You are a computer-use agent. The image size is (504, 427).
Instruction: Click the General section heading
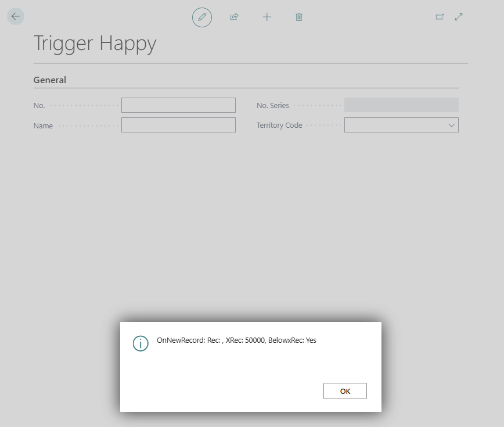pos(49,80)
